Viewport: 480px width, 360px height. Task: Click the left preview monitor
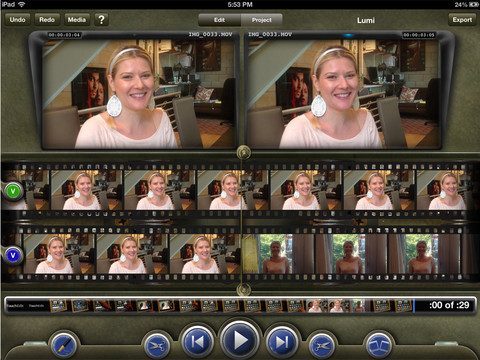(139, 94)
